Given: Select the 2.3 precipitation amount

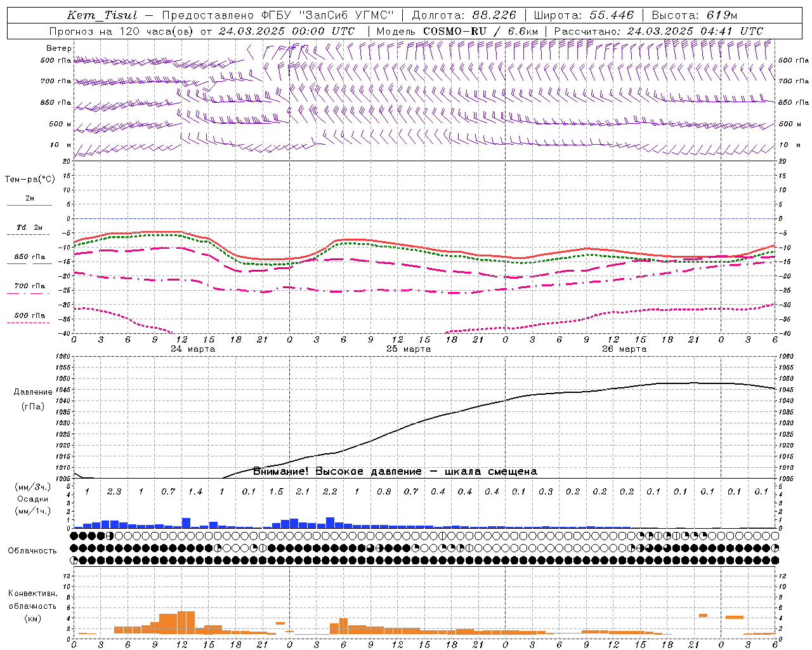Looking at the screenshot, I should [114, 492].
